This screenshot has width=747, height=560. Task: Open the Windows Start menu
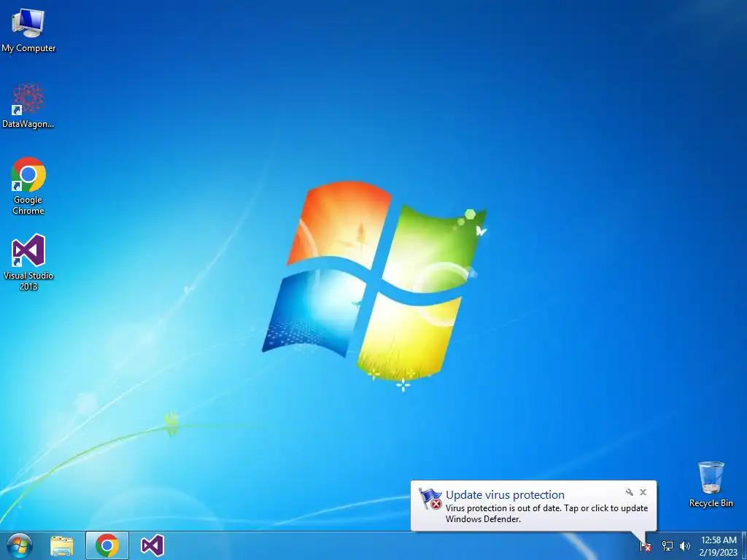(x=20, y=545)
